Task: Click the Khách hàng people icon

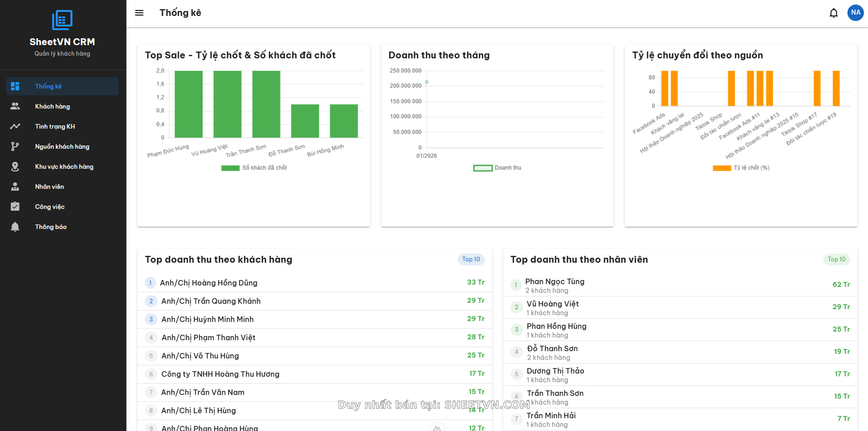Action: pos(15,106)
